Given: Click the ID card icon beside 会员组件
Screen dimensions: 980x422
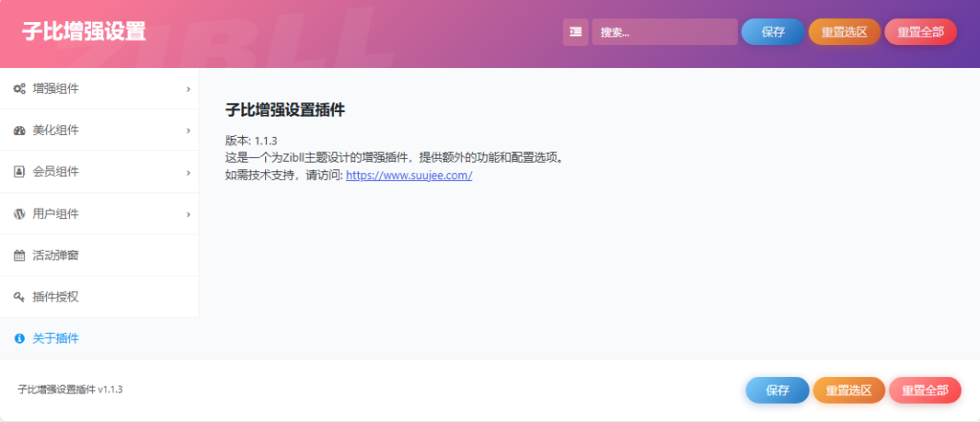Looking at the screenshot, I should 19,172.
